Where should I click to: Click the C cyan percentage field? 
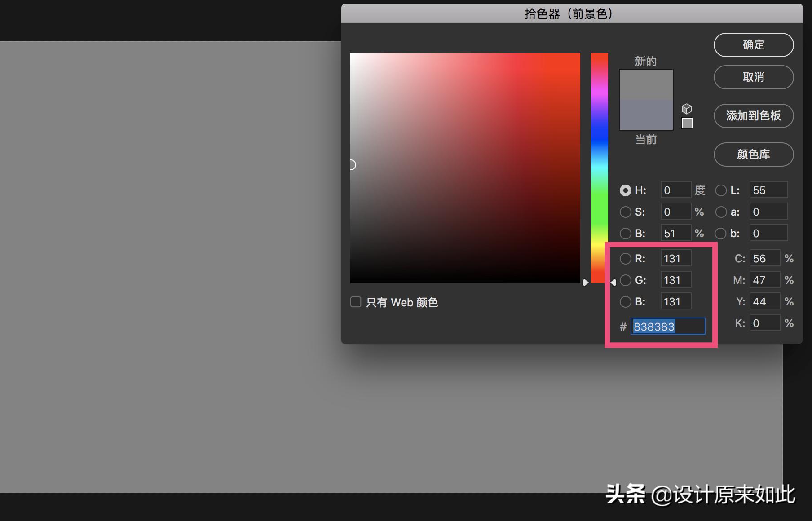765,258
